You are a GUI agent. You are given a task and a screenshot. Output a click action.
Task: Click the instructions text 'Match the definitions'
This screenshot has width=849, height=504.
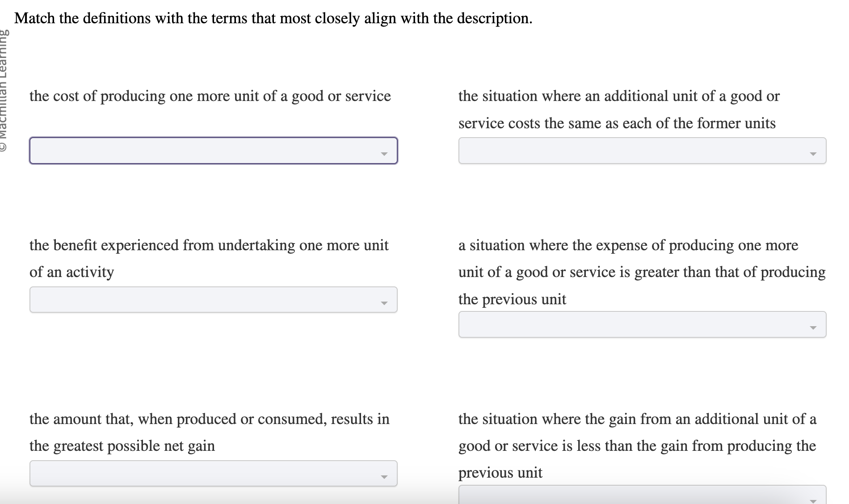273,18
